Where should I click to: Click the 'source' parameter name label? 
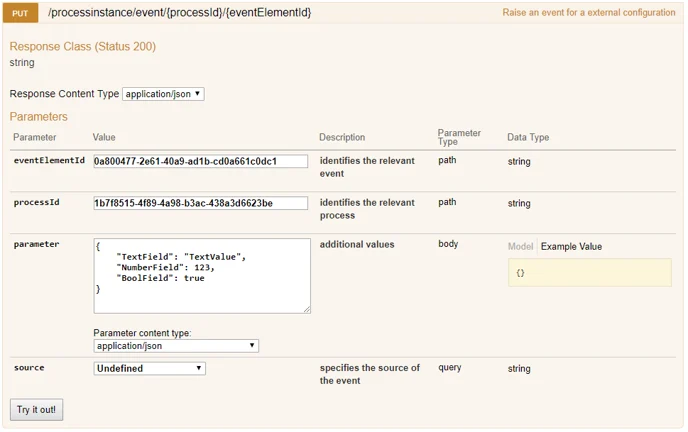click(29, 368)
